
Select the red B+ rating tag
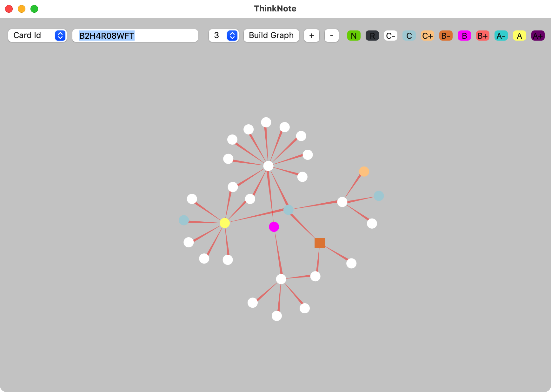[482, 36]
